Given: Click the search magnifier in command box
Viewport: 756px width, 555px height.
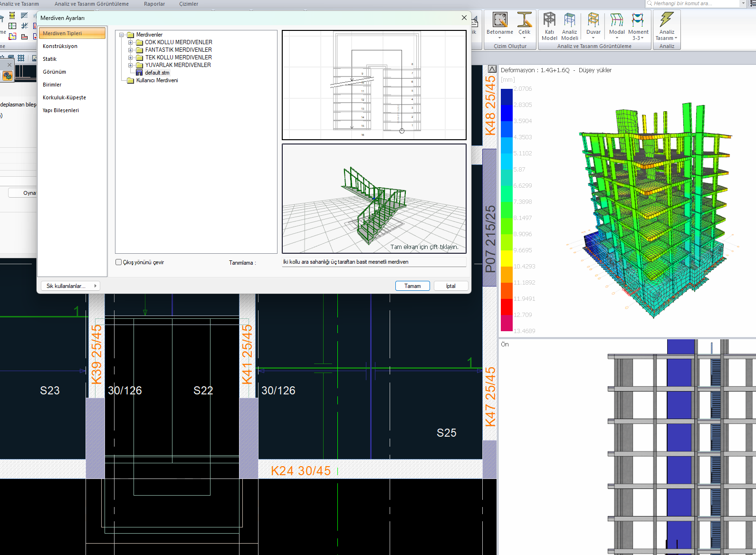Looking at the screenshot, I should (650, 3).
